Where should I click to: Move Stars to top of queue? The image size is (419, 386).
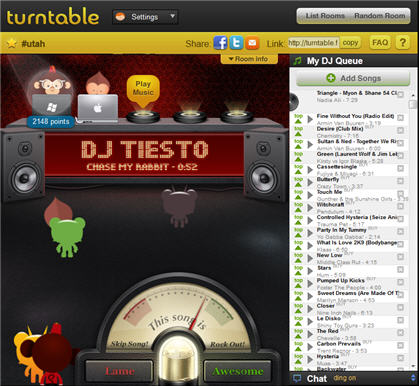[x=298, y=270]
